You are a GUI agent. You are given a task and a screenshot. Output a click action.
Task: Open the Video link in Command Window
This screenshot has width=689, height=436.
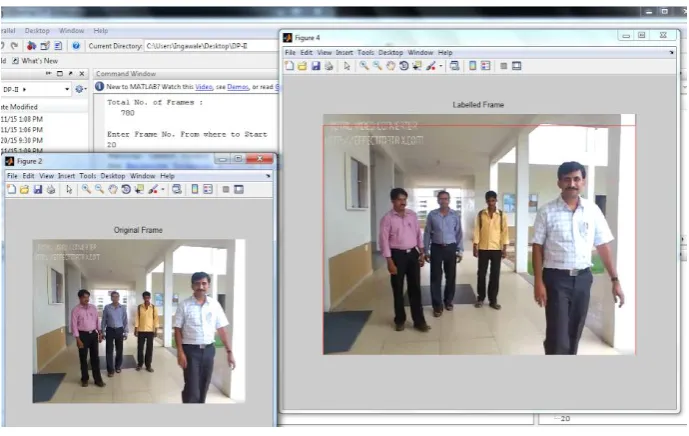pos(203,87)
